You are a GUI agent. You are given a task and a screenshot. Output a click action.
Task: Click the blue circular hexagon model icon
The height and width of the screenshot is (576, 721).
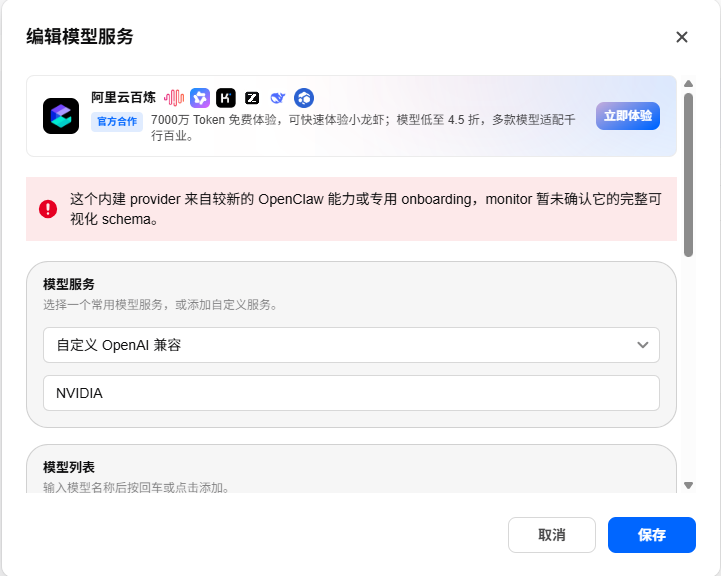coord(304,98)
